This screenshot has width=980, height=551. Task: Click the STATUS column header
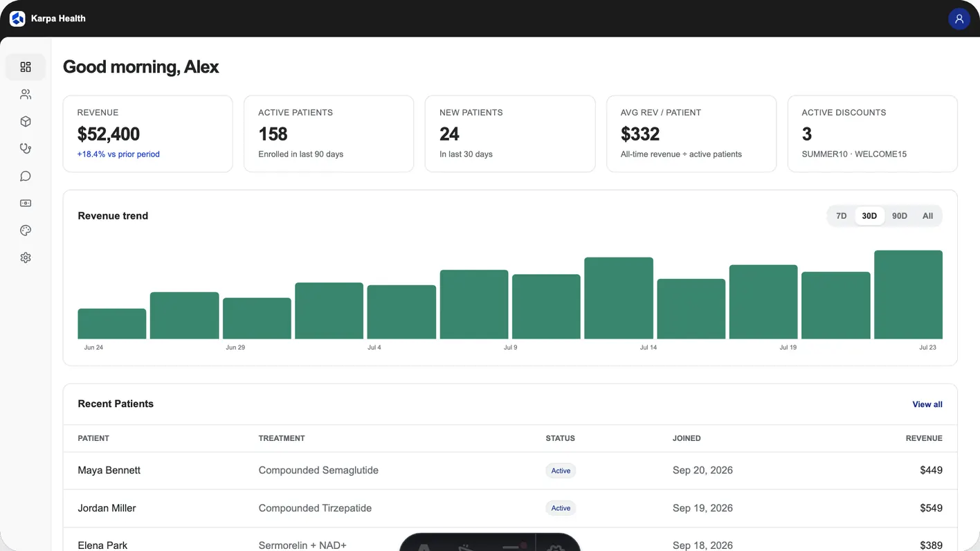[560, 438]
